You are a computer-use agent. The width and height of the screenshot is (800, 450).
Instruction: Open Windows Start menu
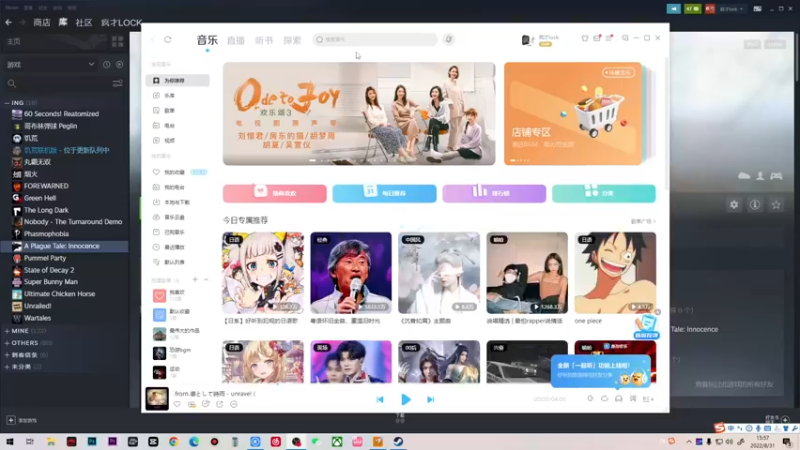point(10,441)
